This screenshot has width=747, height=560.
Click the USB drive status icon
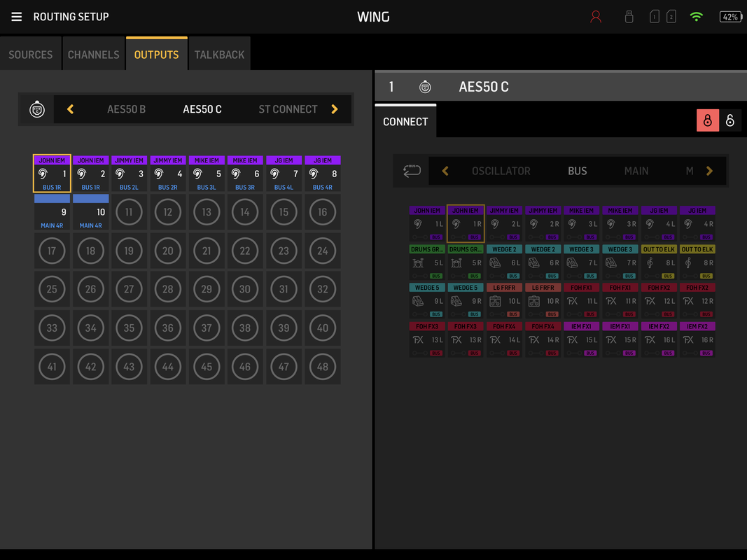pyautogui.click(x=629, y=17)
